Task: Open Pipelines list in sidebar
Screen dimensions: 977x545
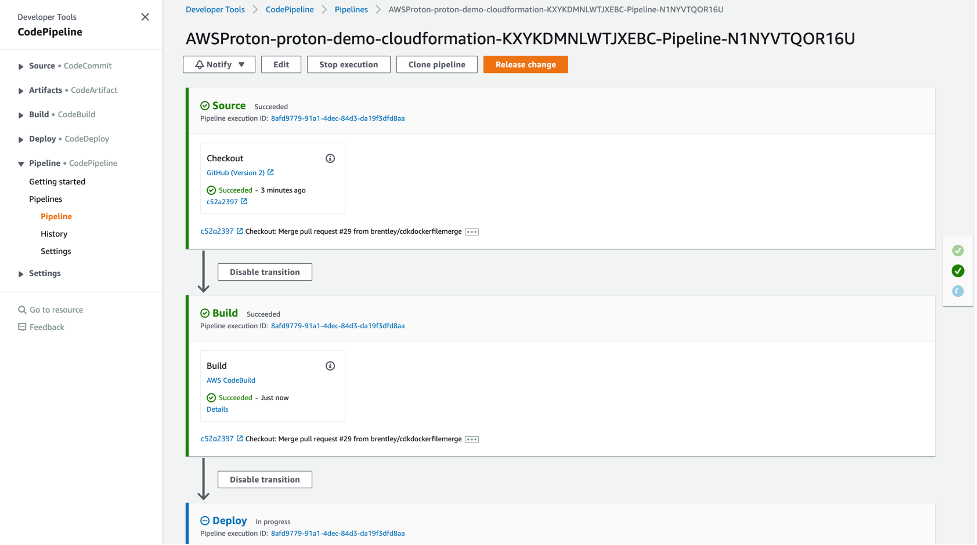Action: 45,199
